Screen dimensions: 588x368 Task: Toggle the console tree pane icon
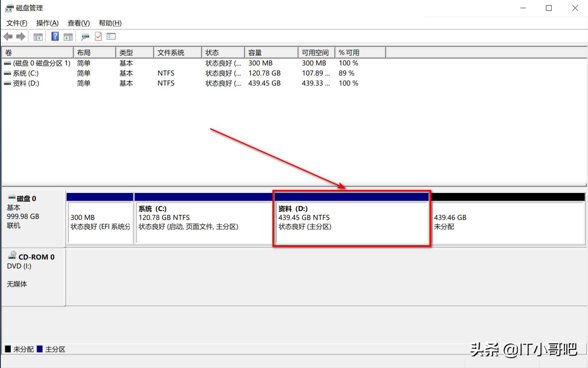38,36
